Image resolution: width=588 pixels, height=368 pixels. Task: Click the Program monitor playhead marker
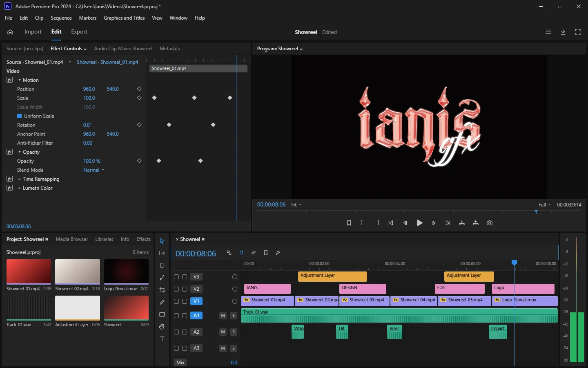pyautogui.click(x=536, y=212)
